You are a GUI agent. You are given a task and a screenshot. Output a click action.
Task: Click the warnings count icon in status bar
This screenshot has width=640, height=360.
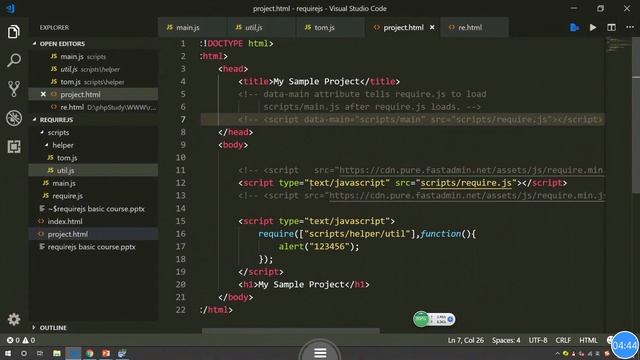click(x=29, y=340)
